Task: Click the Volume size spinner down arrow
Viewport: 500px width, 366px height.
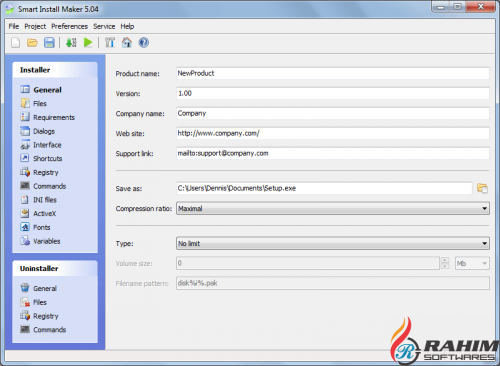Action: click(x=445, y=266)
